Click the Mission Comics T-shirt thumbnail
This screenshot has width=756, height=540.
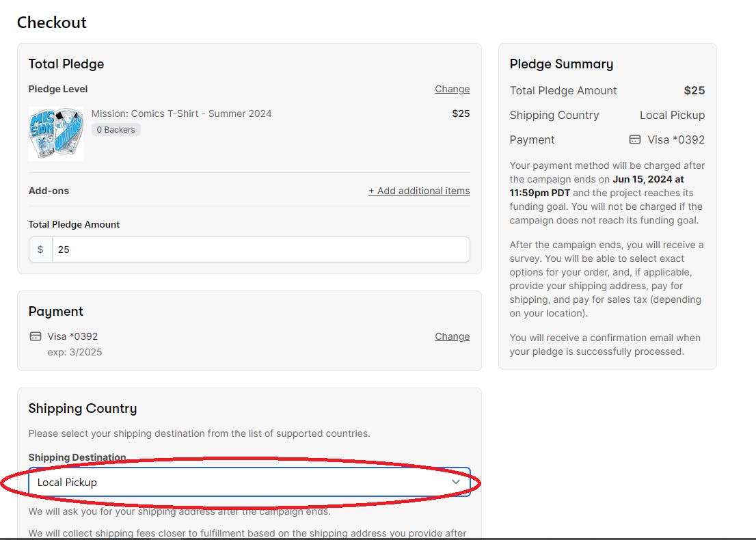point(56,133)
